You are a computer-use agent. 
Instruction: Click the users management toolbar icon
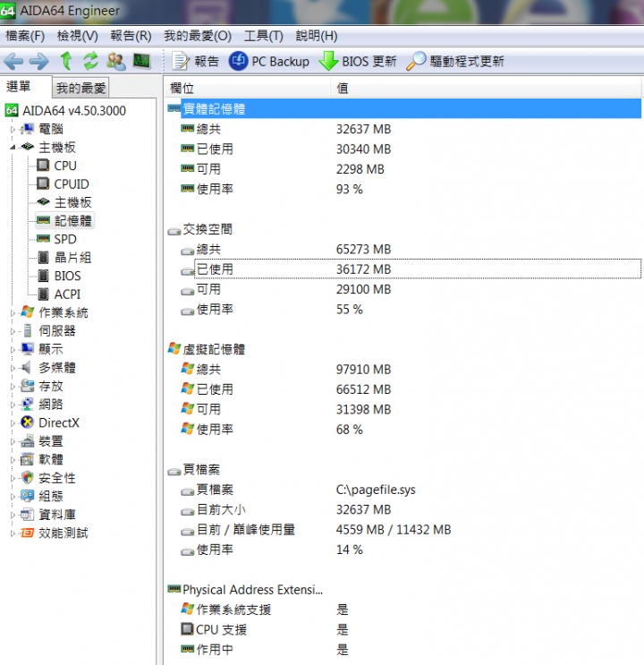(115, 61)
